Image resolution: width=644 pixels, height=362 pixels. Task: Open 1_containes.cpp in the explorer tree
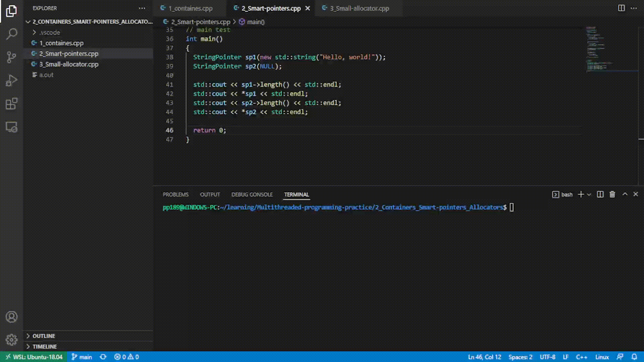pos(61,43)
